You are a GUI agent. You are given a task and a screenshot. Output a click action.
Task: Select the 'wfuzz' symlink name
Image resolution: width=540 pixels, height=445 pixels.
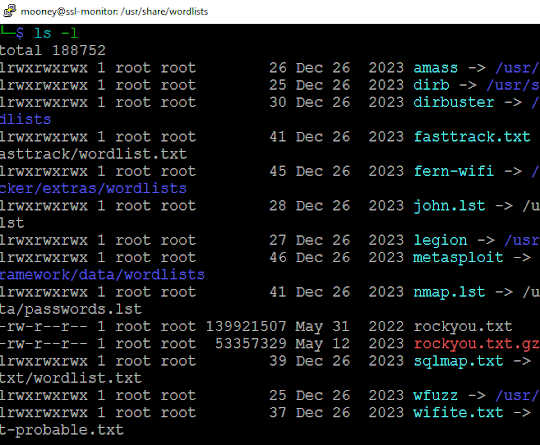coord(436,395)
